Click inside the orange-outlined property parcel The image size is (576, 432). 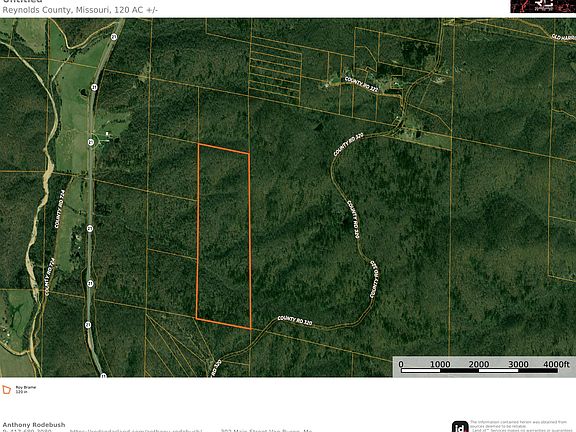223,235
